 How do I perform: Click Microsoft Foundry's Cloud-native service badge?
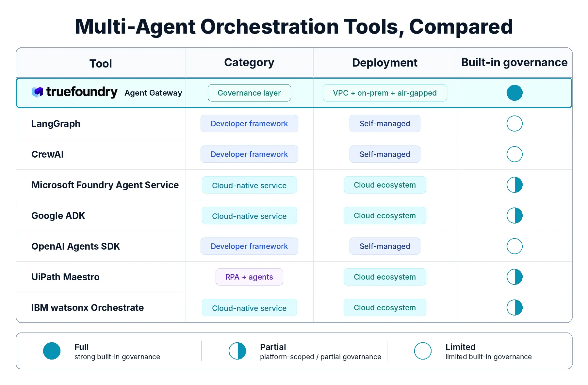point(249,185)
